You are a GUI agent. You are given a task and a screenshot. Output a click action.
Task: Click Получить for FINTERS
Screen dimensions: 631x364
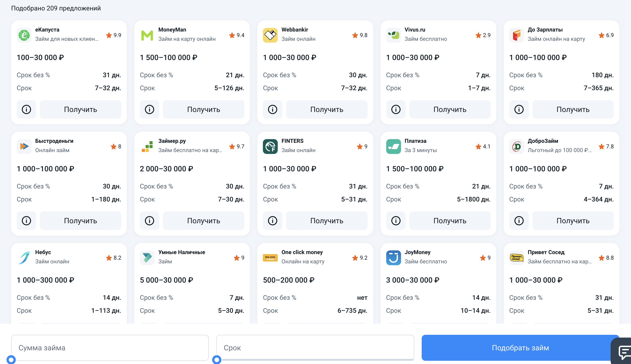coord(327,220)
